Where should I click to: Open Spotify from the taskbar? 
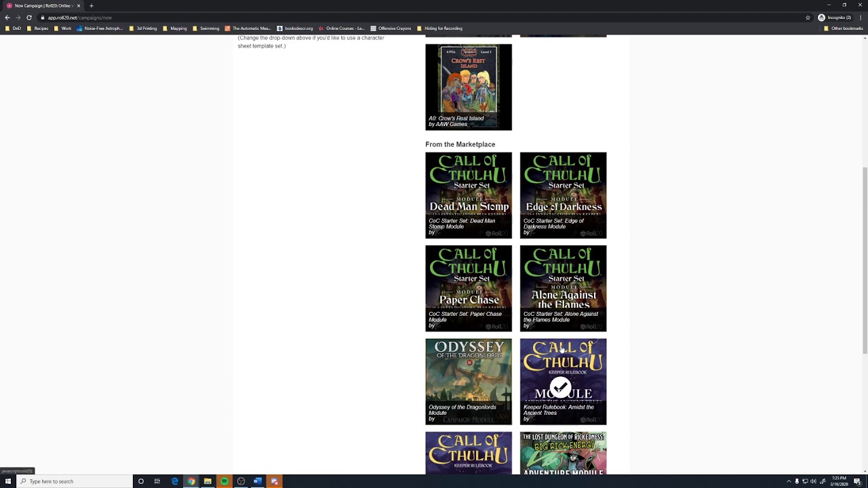coord(224,481)
